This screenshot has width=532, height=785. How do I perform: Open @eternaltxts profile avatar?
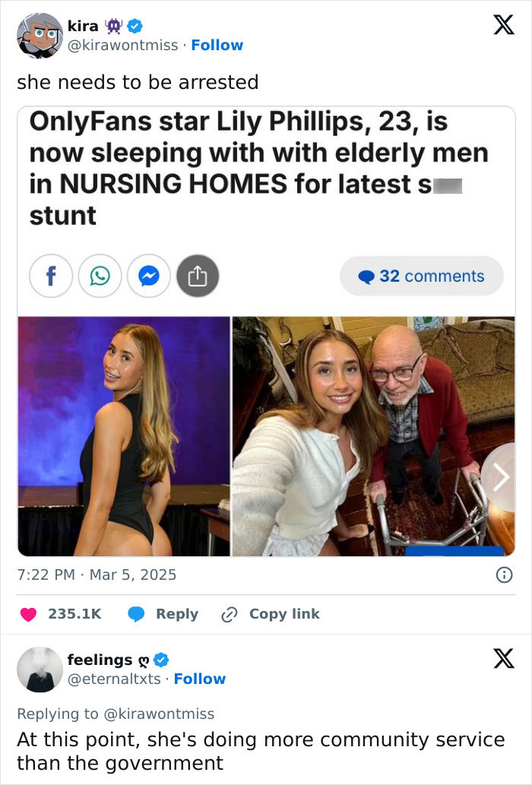39,669
